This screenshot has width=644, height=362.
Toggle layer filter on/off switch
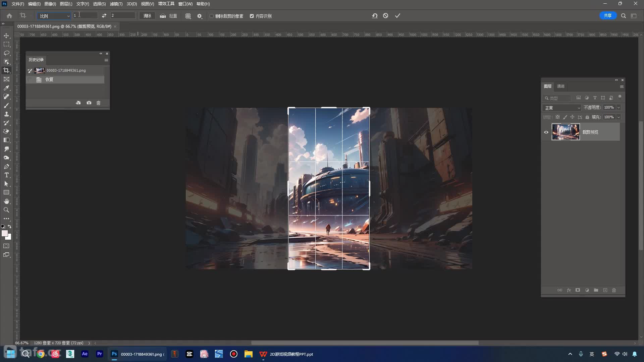pos(620,97)
